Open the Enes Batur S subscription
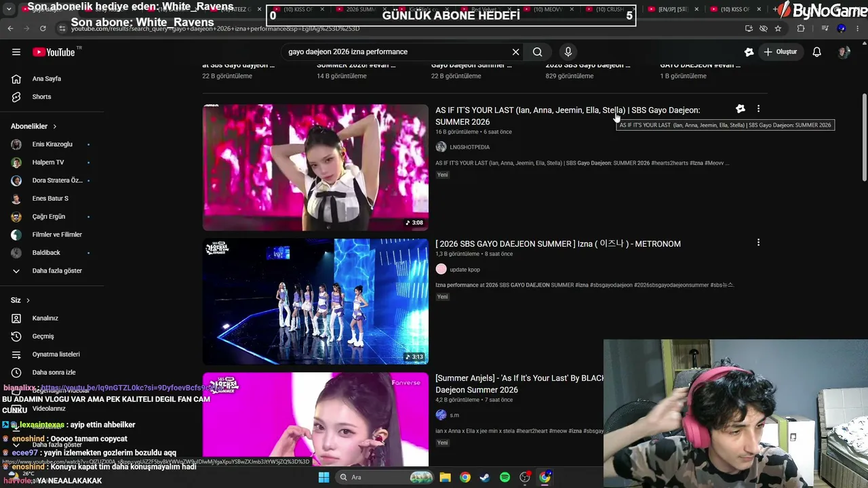Viewport: 868px width, 488px height. [x=52, y=199]
